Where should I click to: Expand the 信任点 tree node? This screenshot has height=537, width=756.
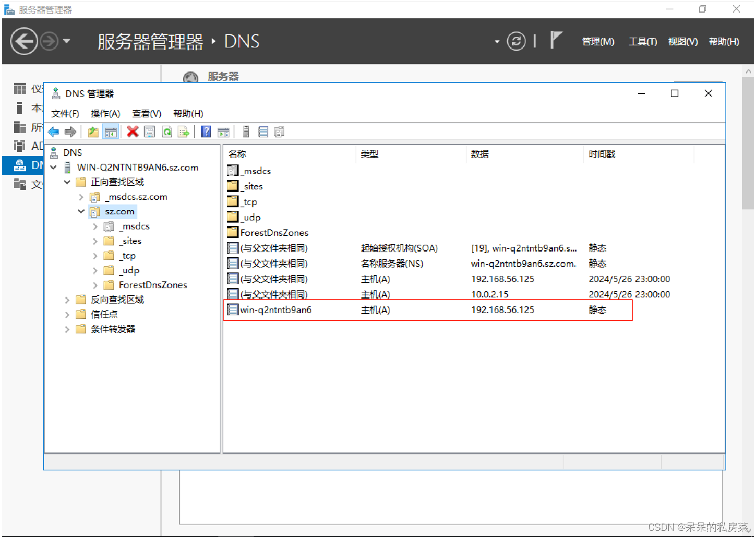[x=67, y=315]
